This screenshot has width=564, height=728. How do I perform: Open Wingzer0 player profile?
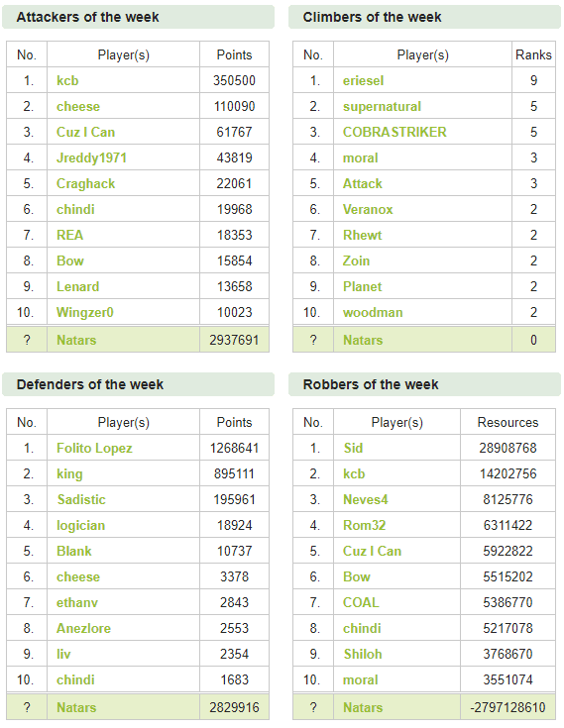85,312
